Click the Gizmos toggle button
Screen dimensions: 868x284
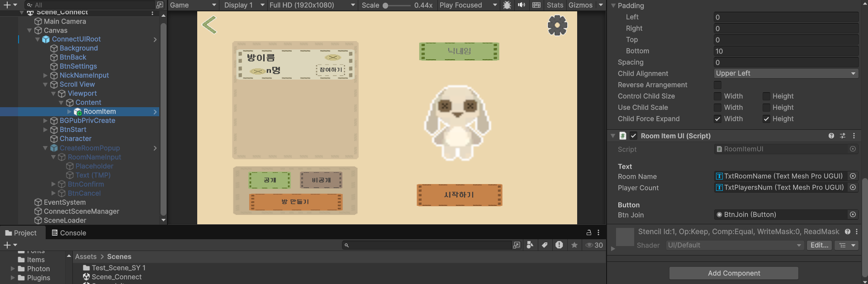[580, 5]
